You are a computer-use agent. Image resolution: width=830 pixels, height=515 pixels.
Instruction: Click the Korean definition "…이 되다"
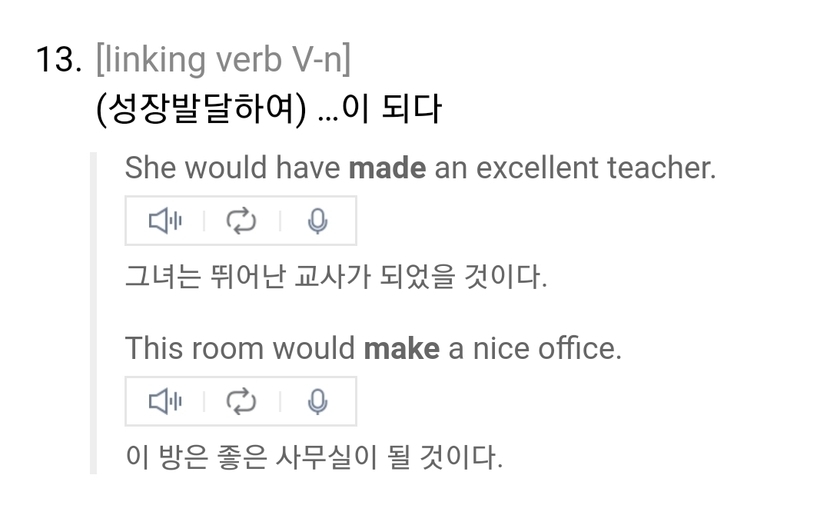tap(378, 109)
